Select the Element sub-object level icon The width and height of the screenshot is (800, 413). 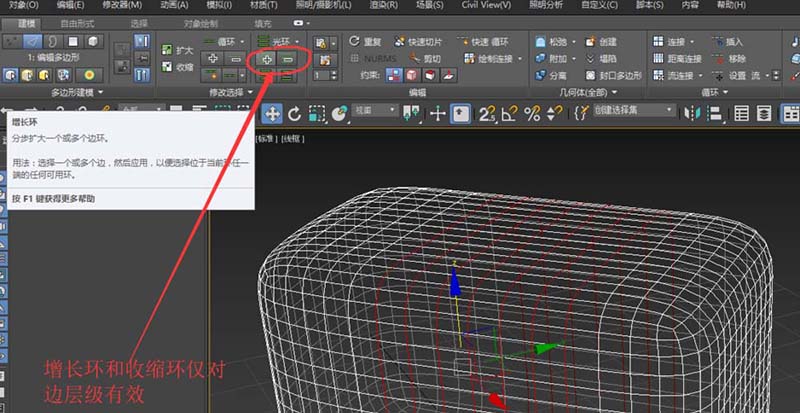coord(93,41)
